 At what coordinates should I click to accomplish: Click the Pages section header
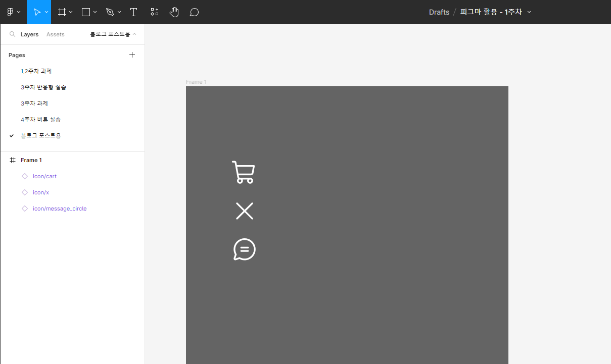click(x=17, y=55)
